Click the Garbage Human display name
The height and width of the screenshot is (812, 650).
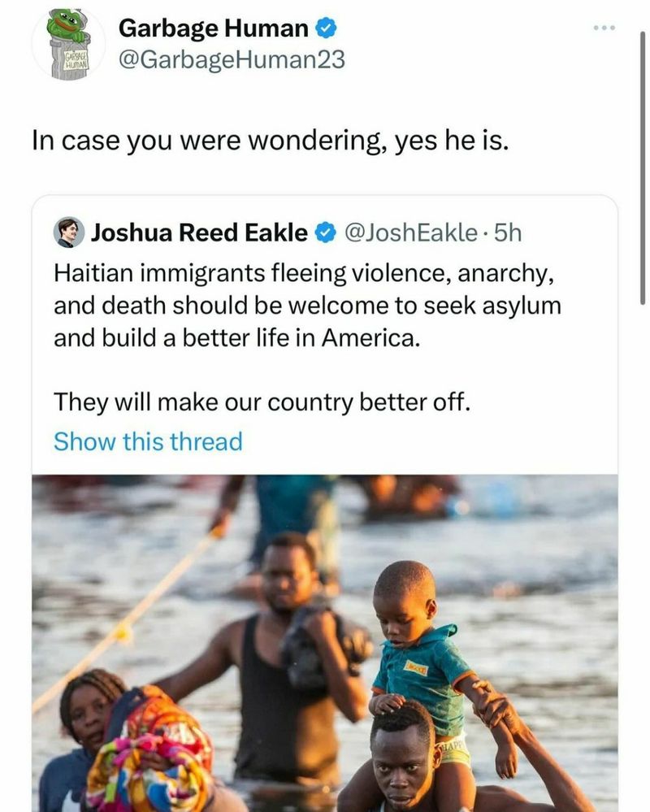tap(213, 28)
